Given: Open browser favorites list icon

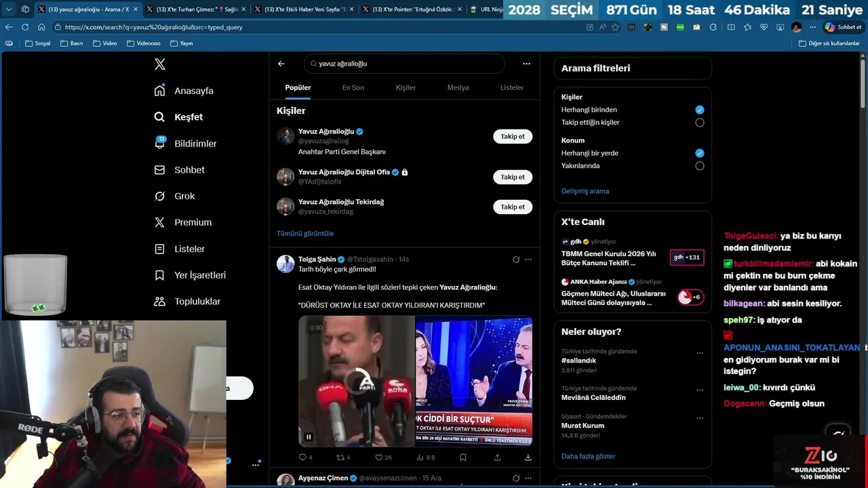Looking at the screenshot, I should (747, 27).
